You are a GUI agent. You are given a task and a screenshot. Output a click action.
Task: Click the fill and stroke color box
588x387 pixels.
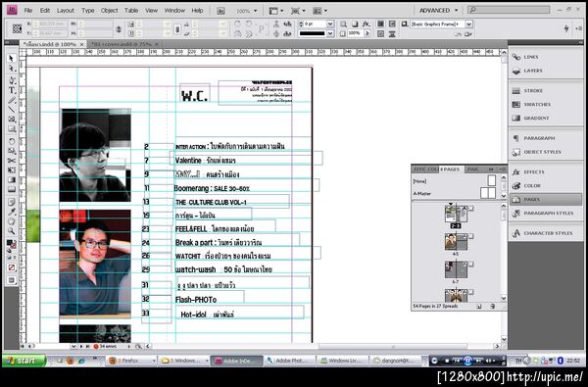click(11, 244)
